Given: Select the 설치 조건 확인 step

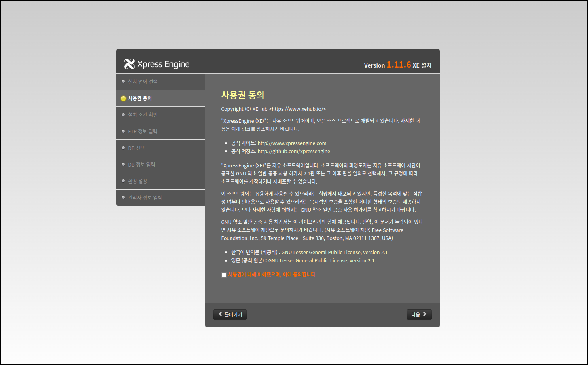Looking at the screenshot, I should pos(160,115).
